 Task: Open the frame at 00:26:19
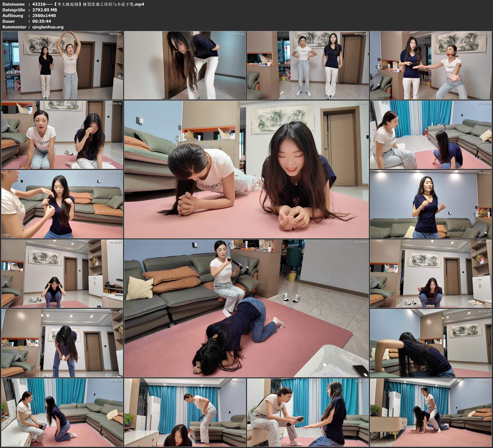431,343
